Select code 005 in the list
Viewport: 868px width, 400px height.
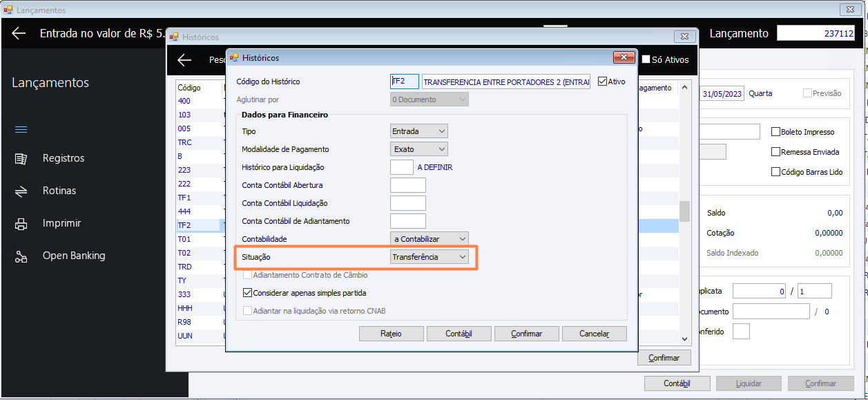click(x=184, y=128)
